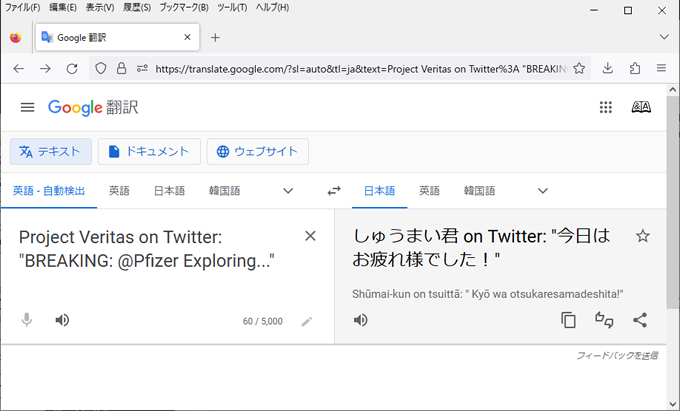Click the Japanese translated text
The image size is (680, 411).
[x=481, y=248]
